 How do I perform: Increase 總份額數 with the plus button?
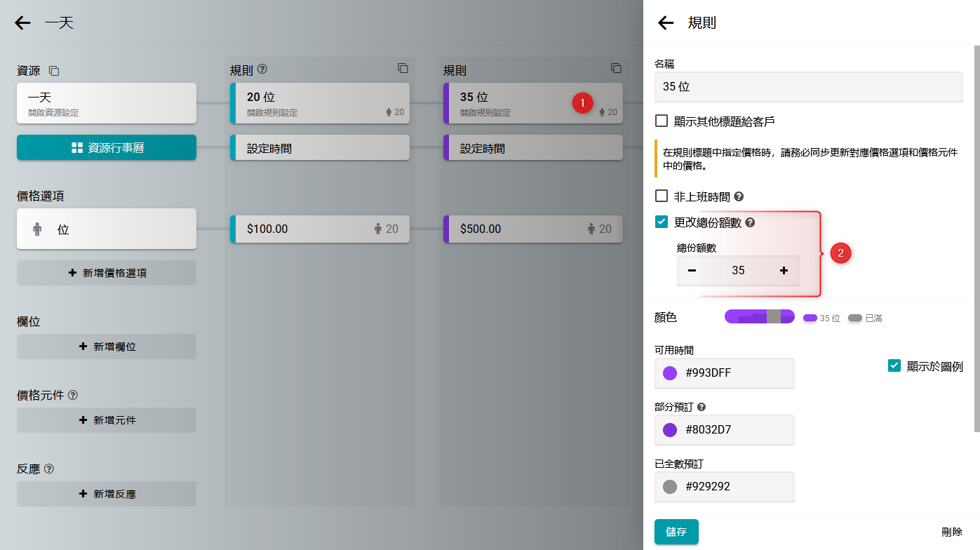tap(784, 271)
